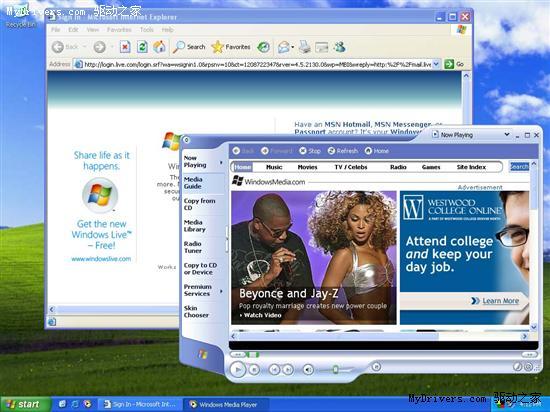The width and height of the screenshot is (550, 412).
Task: Click the Stop button in Windows Media Player
Action: coord(254,370)
